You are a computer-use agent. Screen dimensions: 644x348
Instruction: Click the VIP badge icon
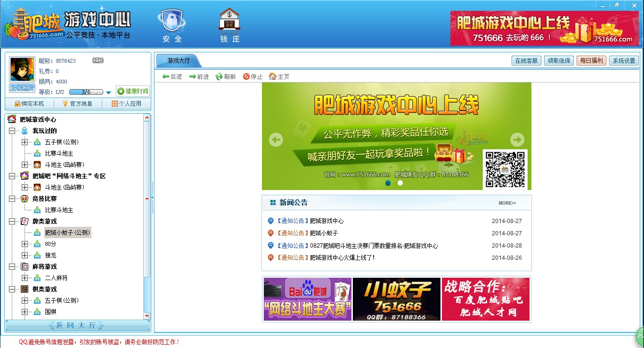point(98,60)
